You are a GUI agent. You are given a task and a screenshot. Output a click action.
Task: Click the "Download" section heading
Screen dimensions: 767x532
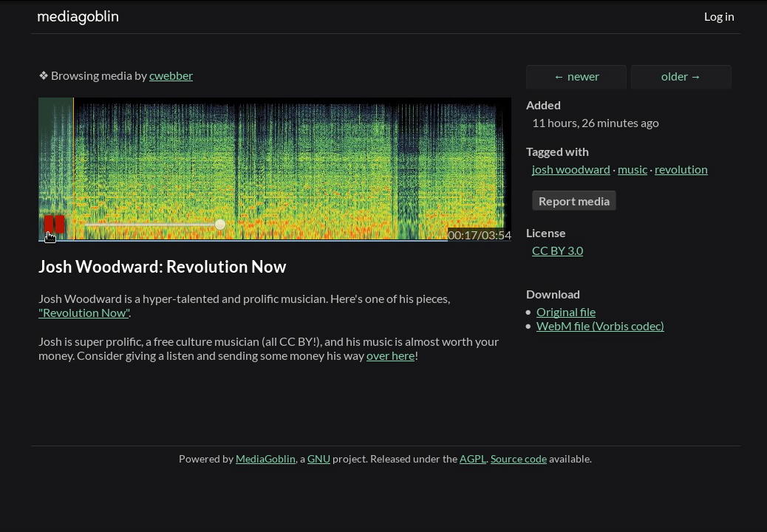click(x=553, y=294)
